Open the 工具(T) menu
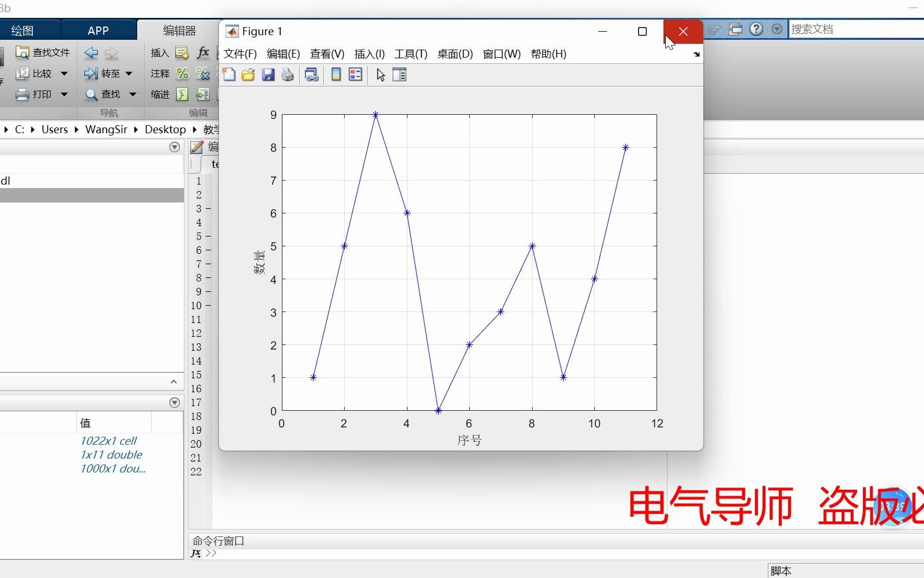The image size is (924, 578). pos(411,54)
